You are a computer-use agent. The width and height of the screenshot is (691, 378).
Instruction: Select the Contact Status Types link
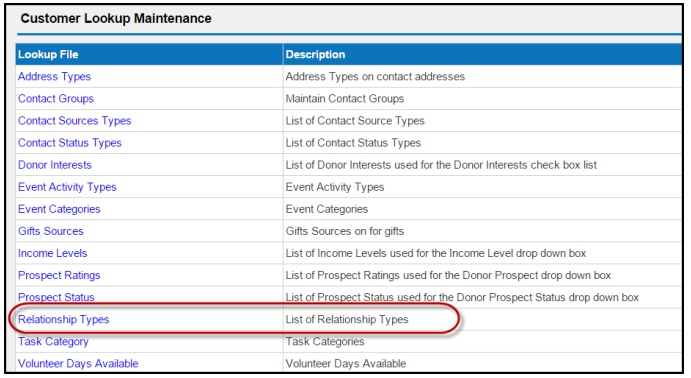tap(70, 143)
